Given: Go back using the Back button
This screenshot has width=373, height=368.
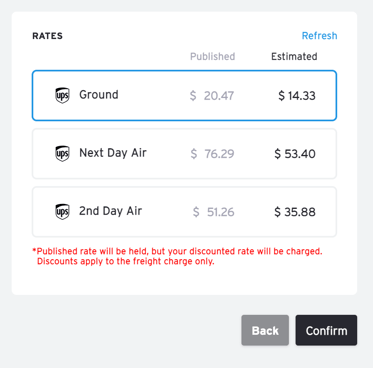Looking at the screenshot, I should point(265,330).
